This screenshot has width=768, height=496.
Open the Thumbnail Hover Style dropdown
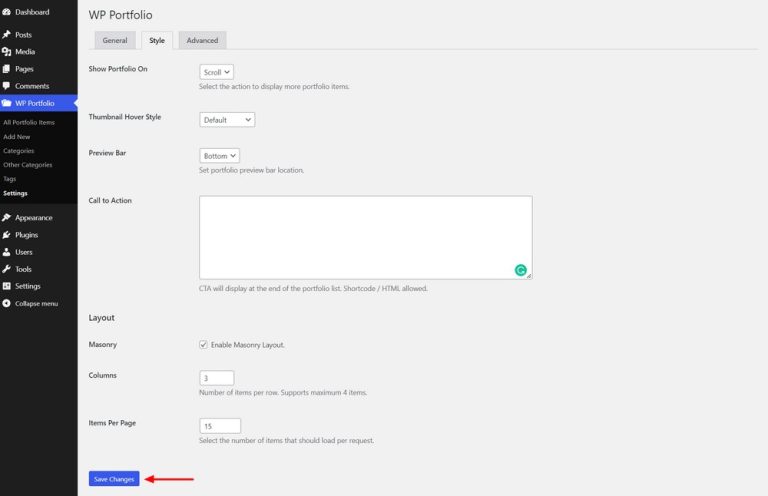[227, 120]
